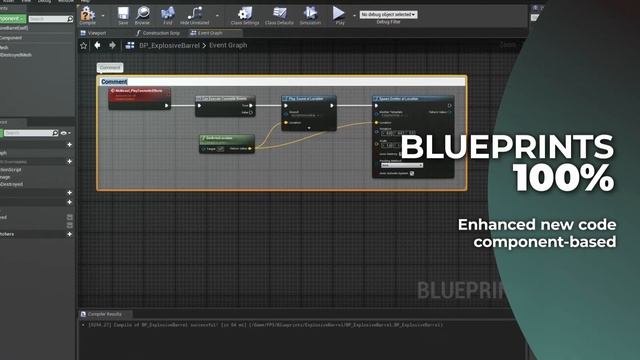Viewport: 640px width, 360px height.
Task: Click Event Graph in the breadcrumb
Action: tap(228, 45)
